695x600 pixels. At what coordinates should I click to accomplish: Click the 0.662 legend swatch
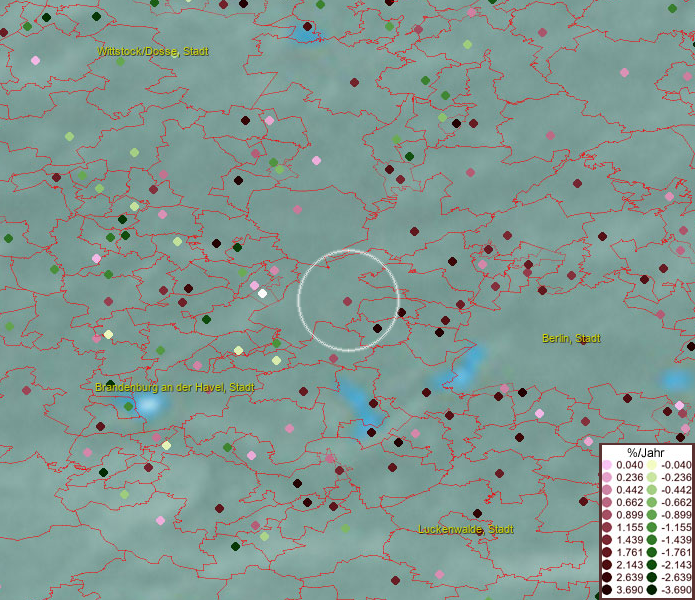(607, 503)
